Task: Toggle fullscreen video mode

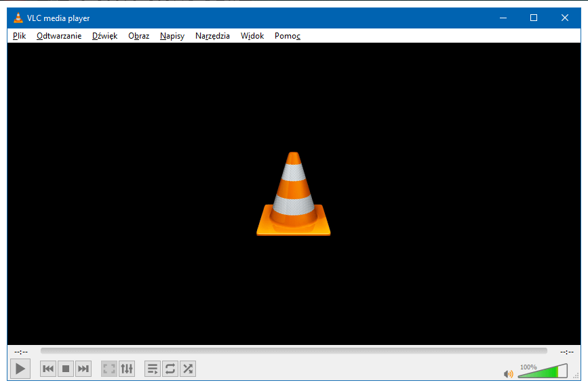Action: coord(109,369)
